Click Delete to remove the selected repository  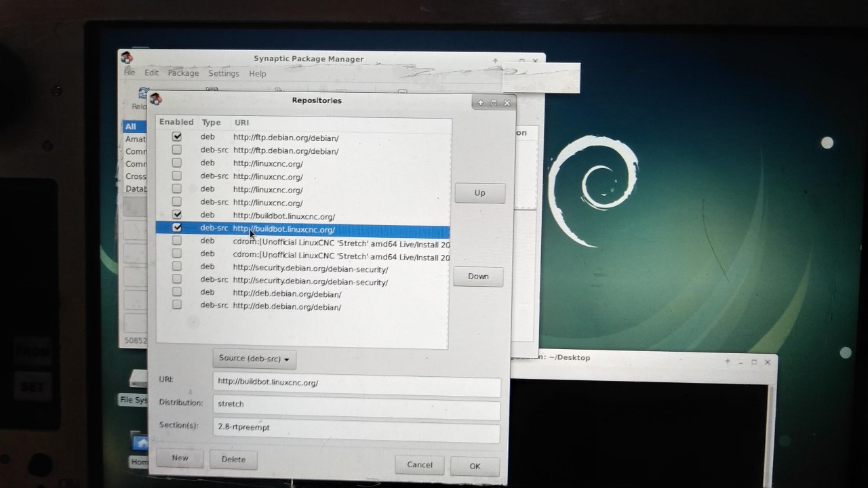(233, 459)
